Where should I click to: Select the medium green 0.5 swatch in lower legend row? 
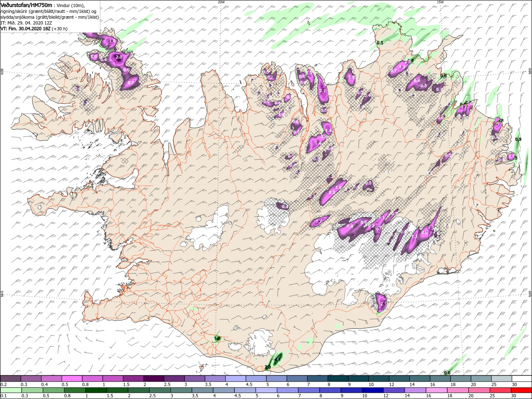click(53, 390)
